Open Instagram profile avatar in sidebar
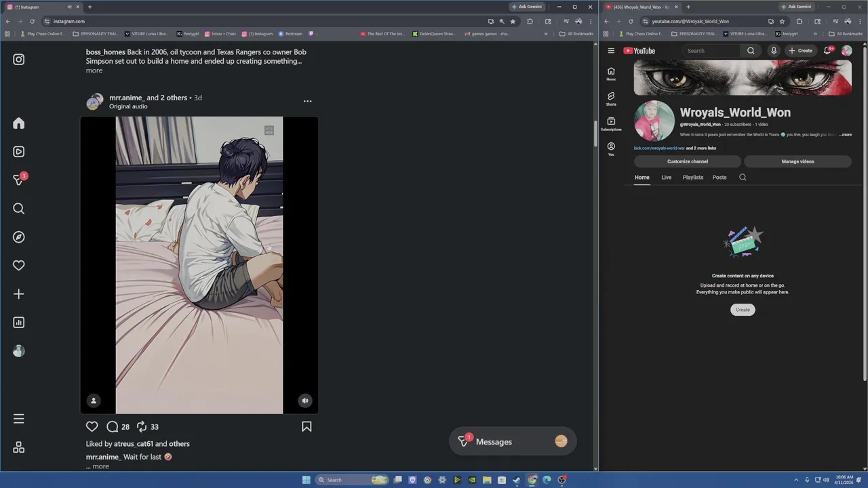Image resolution: width=868 pixels, height=488 pixels. point(19,351)
